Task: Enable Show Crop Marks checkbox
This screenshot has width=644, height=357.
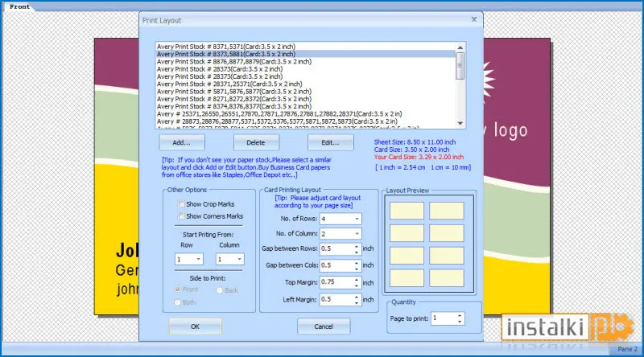Action: click(181, 204)
